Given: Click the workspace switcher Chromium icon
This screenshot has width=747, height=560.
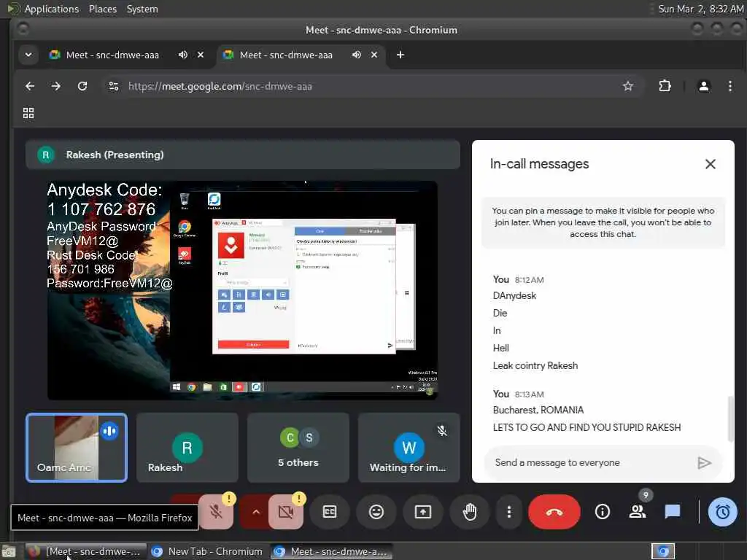Looking at the screenshot, I should [663, 551].
